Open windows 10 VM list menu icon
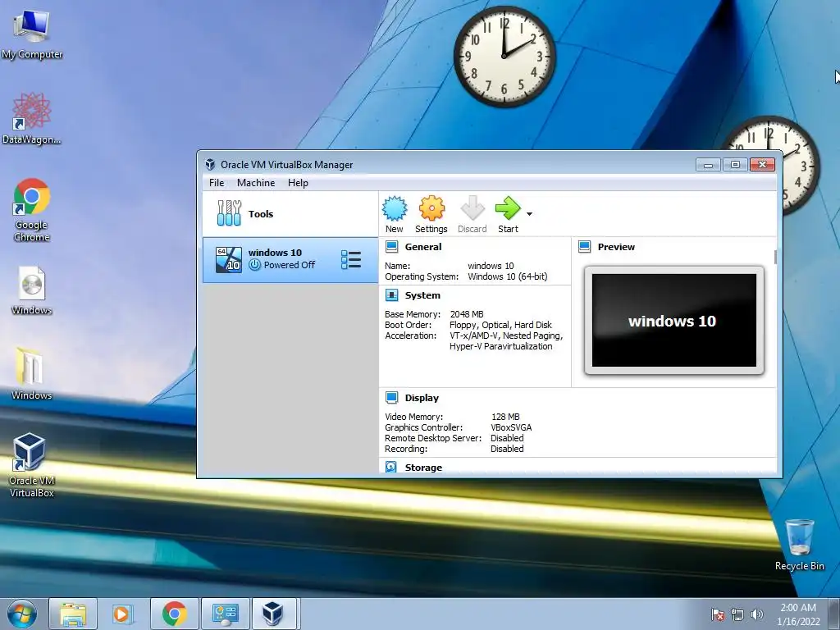840x630 pixels. pyautogui.click(x=351, y=259)
